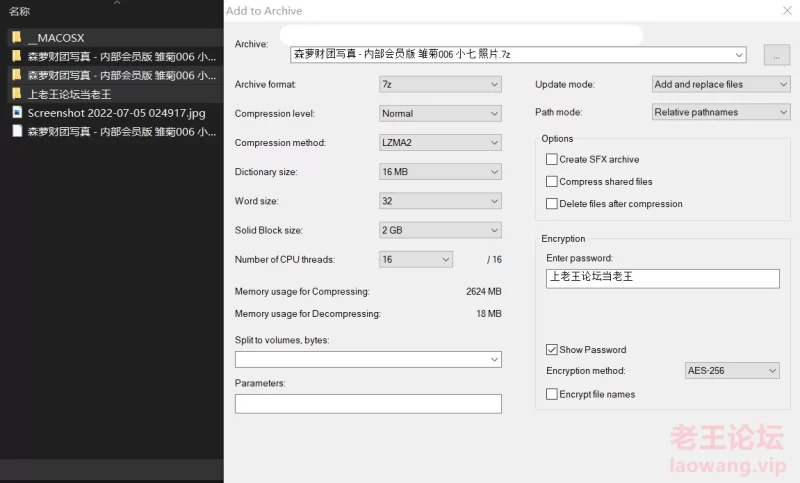Click the Enter password text field
The height and width of the screenshot is (483, 800).
point(662,277)
